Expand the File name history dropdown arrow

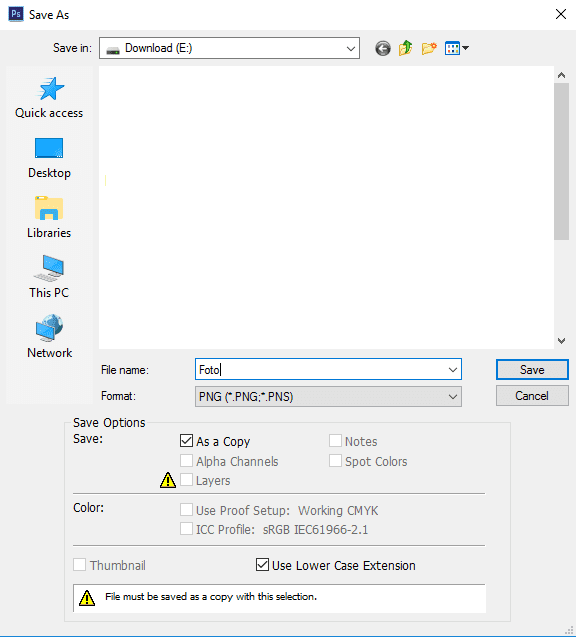pos(453,370)
